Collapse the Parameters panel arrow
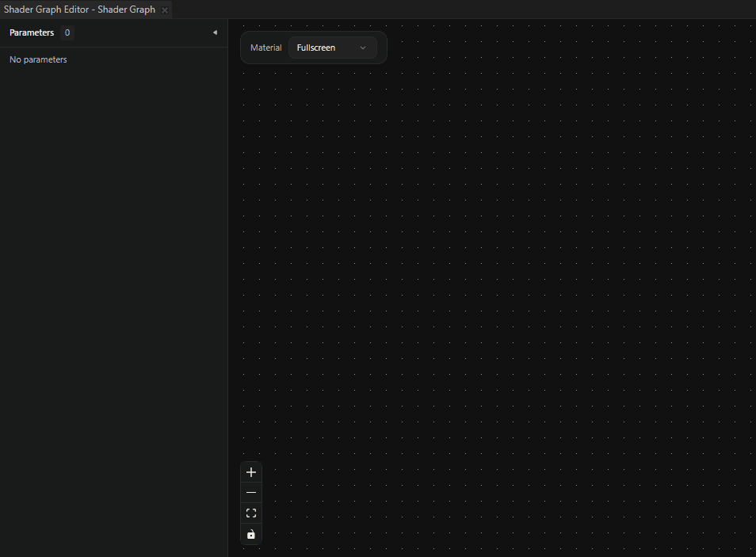The image size is (756, 557). (215, 32)
